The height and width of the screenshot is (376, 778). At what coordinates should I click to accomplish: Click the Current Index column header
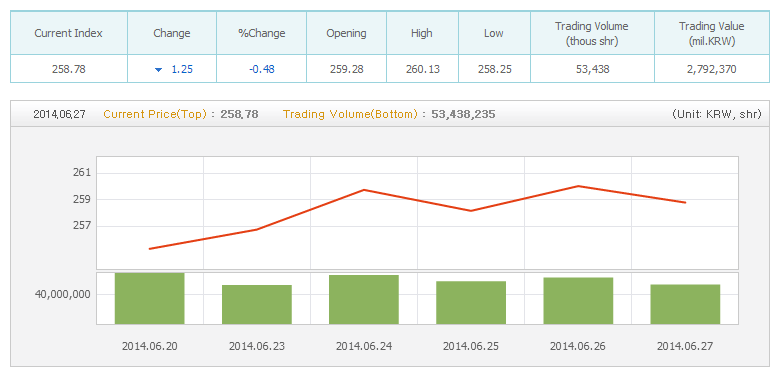68,33
